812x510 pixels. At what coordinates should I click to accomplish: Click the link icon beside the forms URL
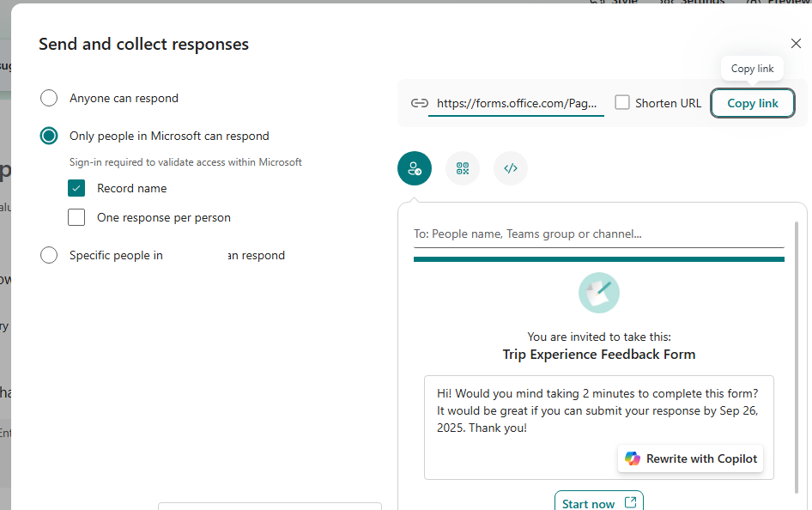pos(420,103)
